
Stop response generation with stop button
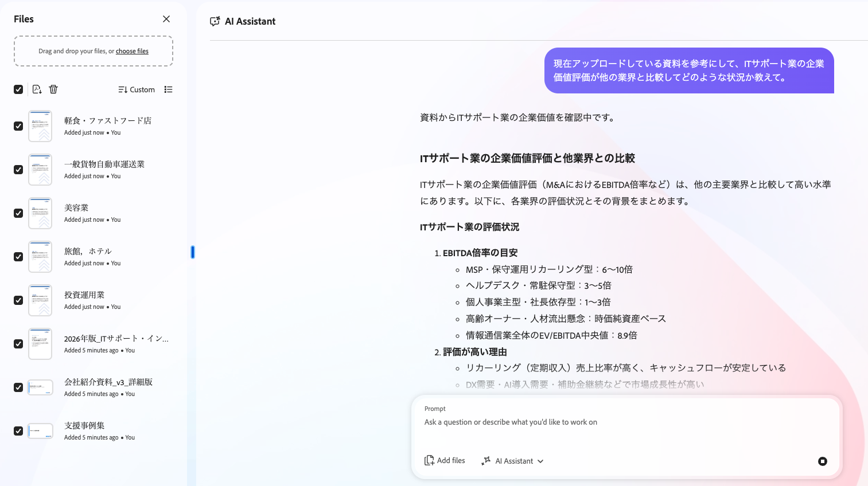823,461
